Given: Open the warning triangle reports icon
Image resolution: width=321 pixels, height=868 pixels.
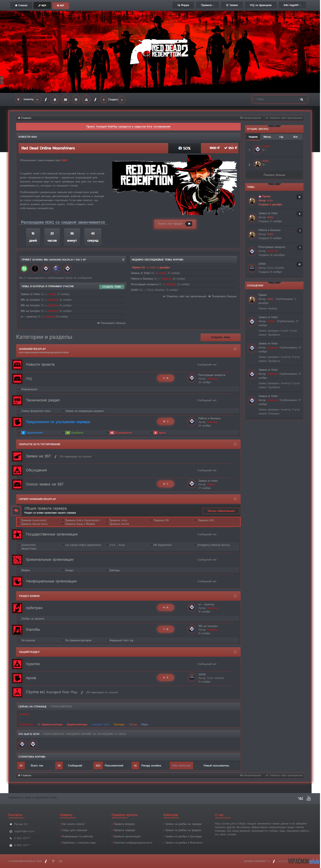Looking at the screenshot, I should click(86, 100).
